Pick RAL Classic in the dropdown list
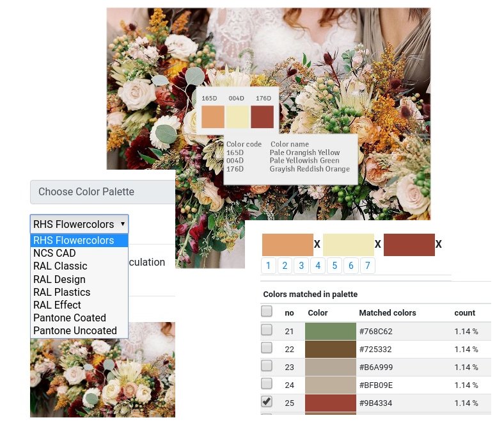Image resolution: width=504 pixels, height=436 pixels. tap(60, 266)
